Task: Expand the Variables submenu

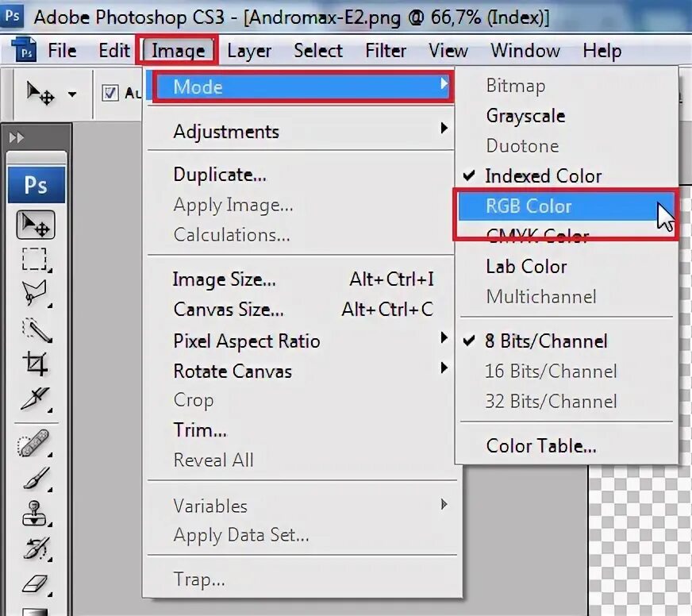Action: [302, 506]
